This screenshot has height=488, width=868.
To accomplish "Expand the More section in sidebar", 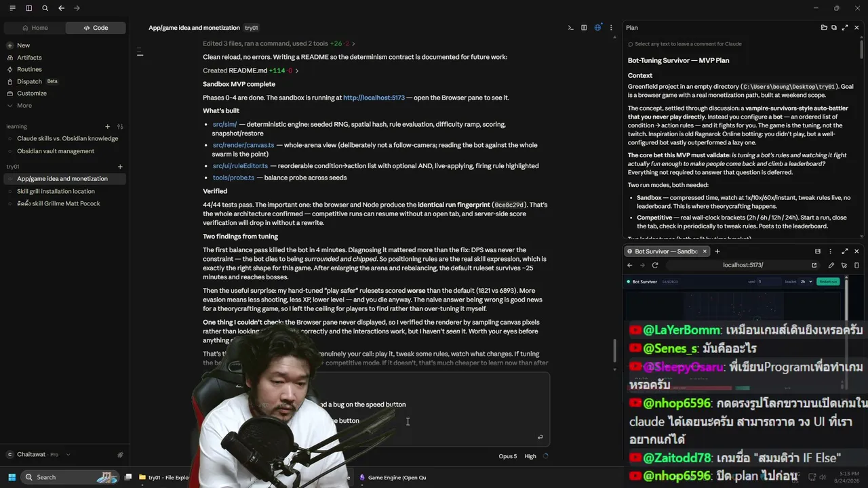I will pos(24,106).
